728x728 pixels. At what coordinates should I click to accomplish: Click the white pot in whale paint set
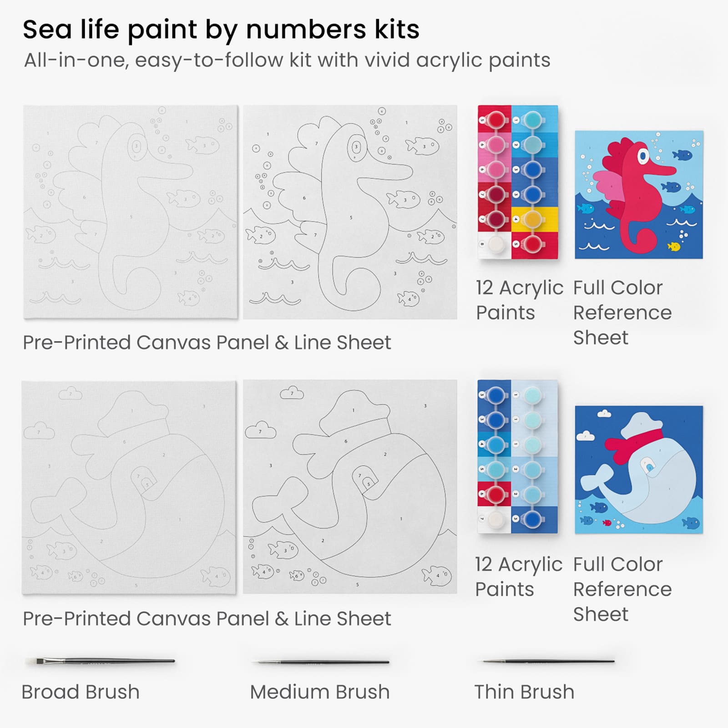[495, 519]
